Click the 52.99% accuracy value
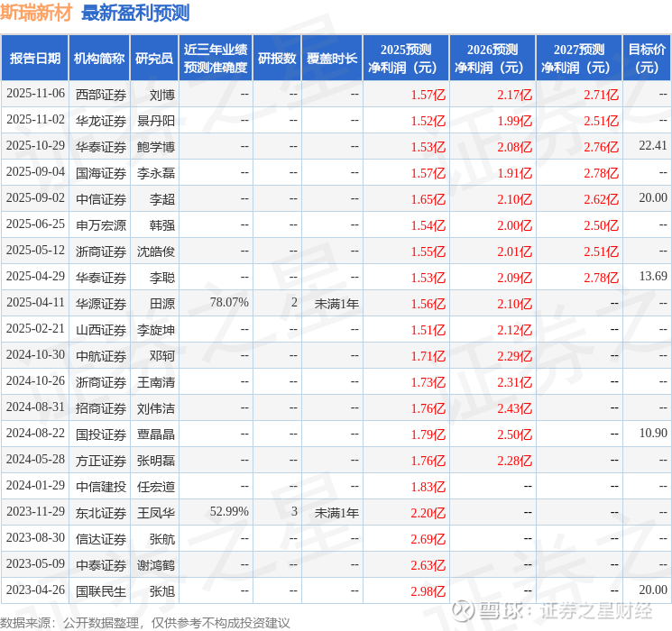This screenshot has width=672, height=631. (x=229, y=511)
